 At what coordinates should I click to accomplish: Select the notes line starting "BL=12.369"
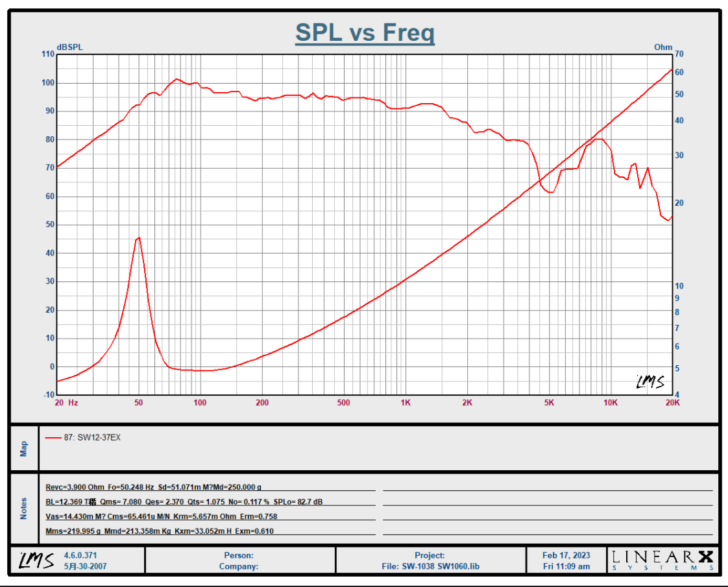(x=184, y=501)
